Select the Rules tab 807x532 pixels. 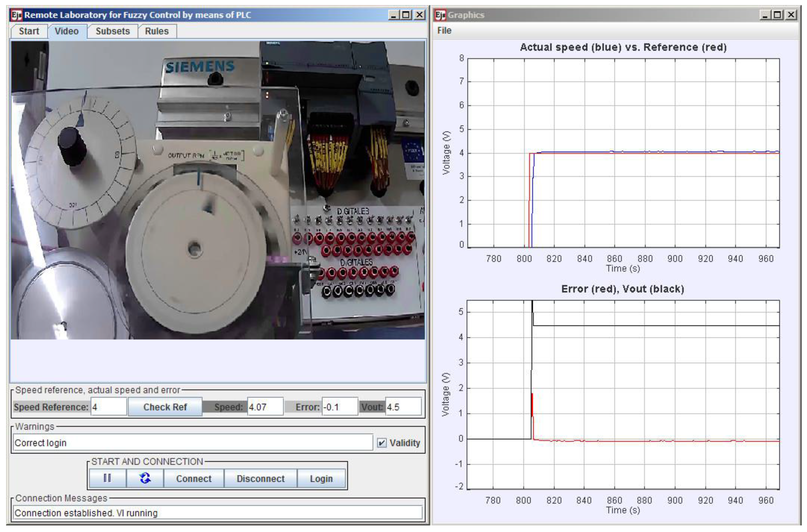pos(157,31)
